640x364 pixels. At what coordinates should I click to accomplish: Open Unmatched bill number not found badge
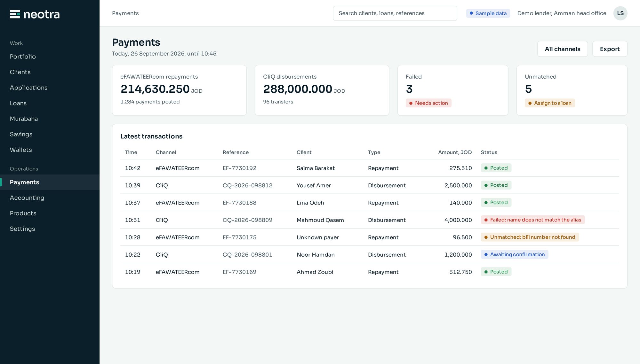(x=530, y=237)
